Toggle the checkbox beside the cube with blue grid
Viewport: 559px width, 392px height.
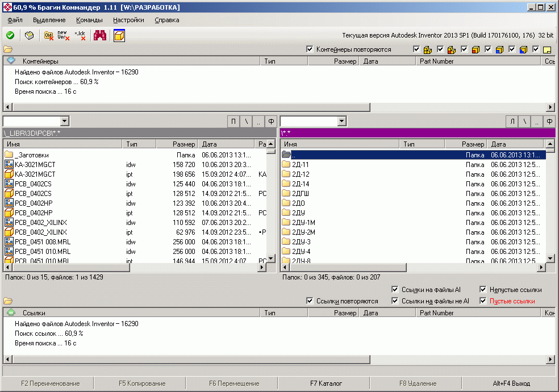[x=512, y=49]
